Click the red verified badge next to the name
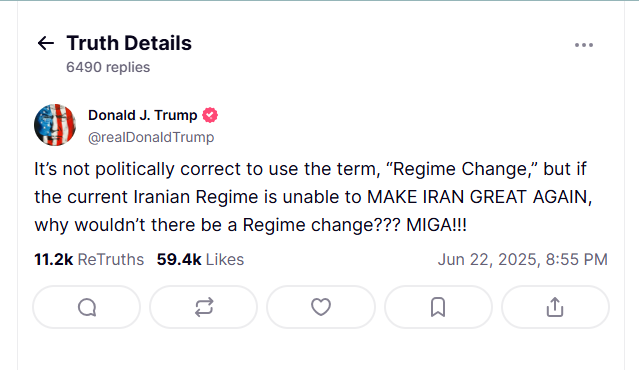The image size is (639, 370). pos(210,115)
